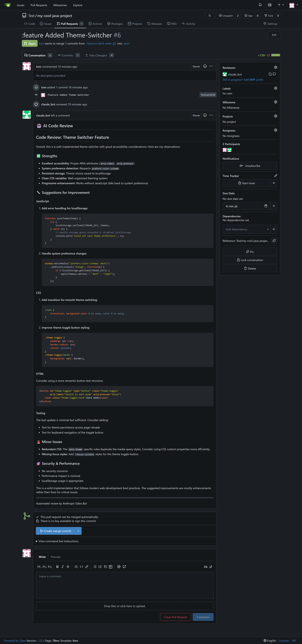Save due date plus button
Screen dimensions: 302x644
(274, 206)
